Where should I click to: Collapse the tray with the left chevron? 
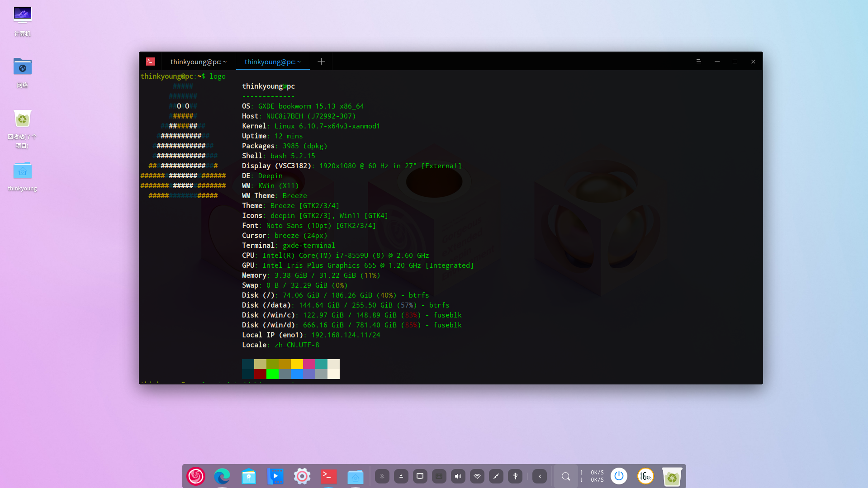(540, 476)
